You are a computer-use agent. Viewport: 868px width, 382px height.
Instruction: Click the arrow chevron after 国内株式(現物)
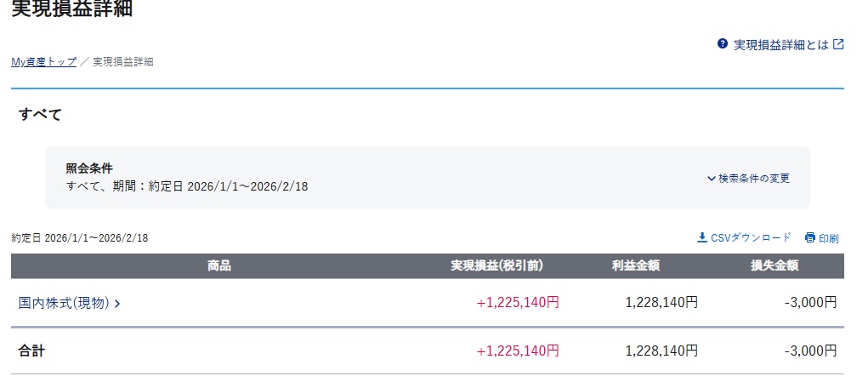tap(117, 303)
